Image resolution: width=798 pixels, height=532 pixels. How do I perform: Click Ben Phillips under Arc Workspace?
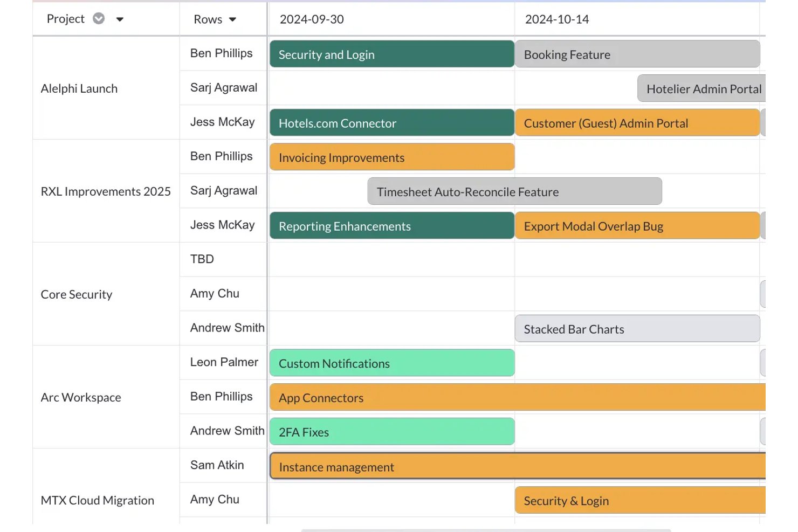click(x=223, y=397)
